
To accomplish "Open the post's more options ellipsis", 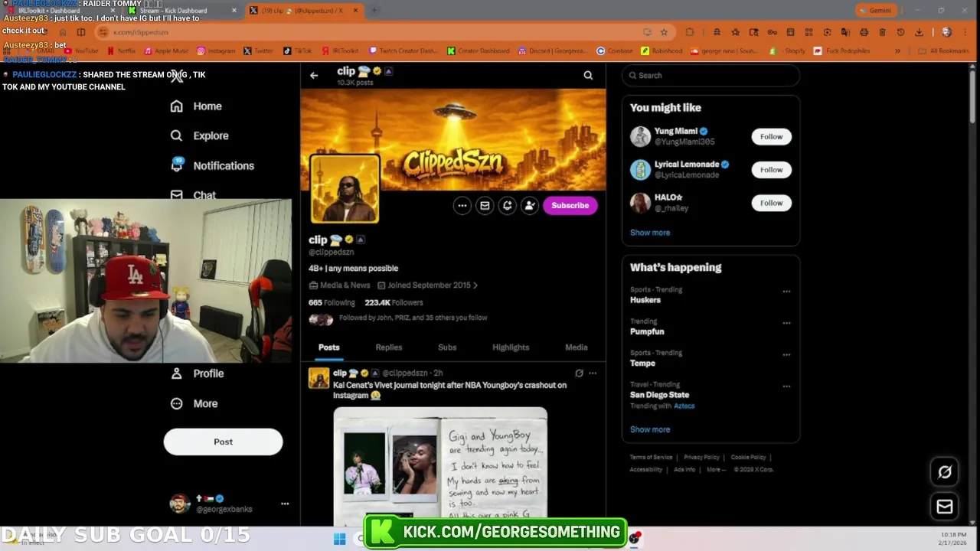I will click(x=593, y=373).
